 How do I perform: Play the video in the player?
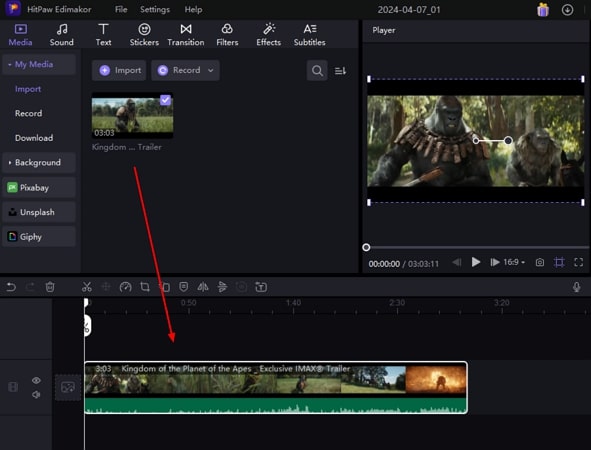(476, 262)
